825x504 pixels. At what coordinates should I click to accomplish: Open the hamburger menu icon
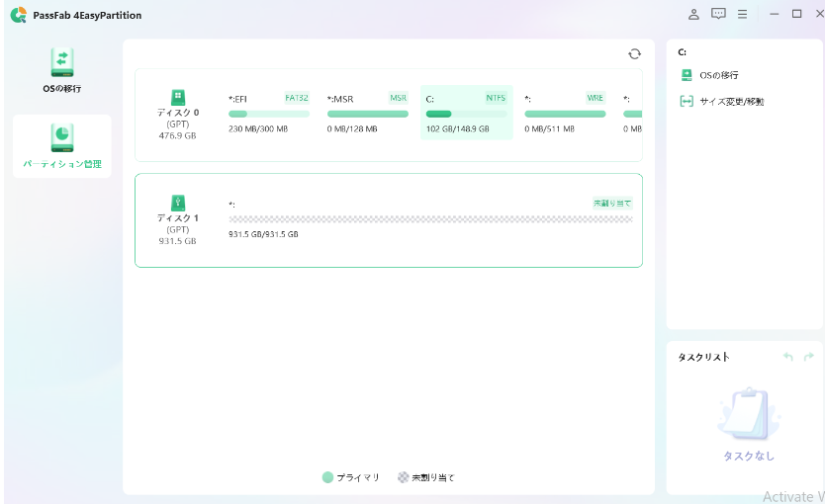[x=742, y=14]
